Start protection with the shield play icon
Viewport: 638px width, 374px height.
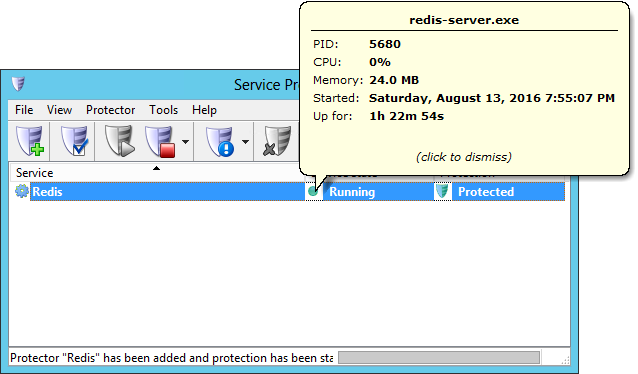click(120, 141)
